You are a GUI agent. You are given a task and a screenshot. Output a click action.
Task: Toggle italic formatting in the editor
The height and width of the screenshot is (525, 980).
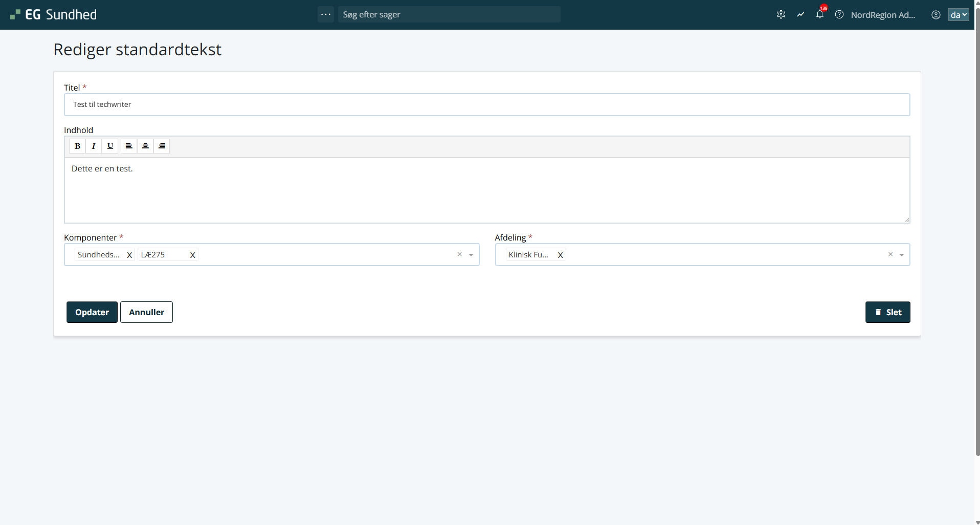click(x=94, y=146)
